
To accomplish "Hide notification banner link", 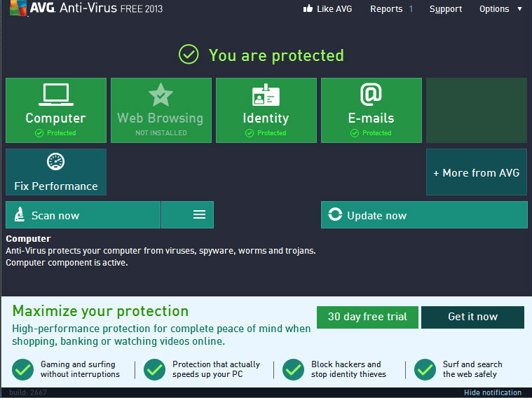I will click(x=492, y=392).
